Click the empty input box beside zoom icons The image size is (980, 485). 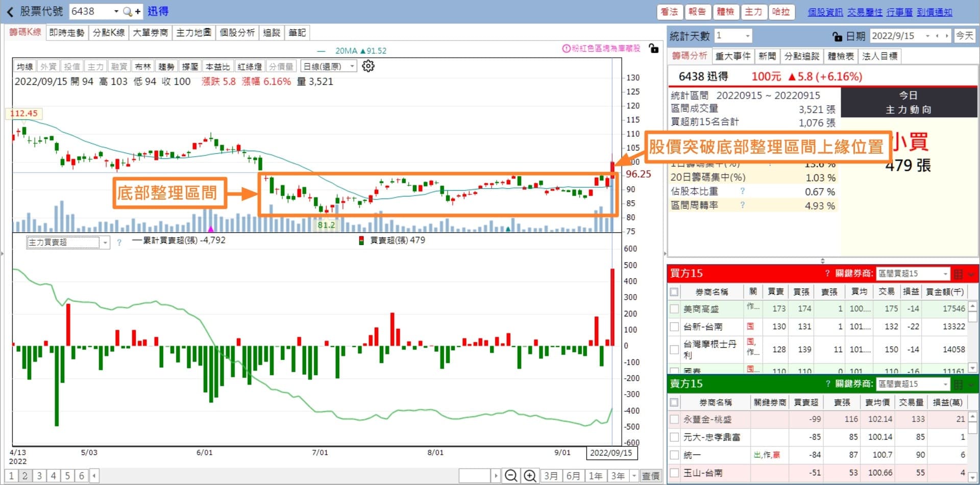475,476
